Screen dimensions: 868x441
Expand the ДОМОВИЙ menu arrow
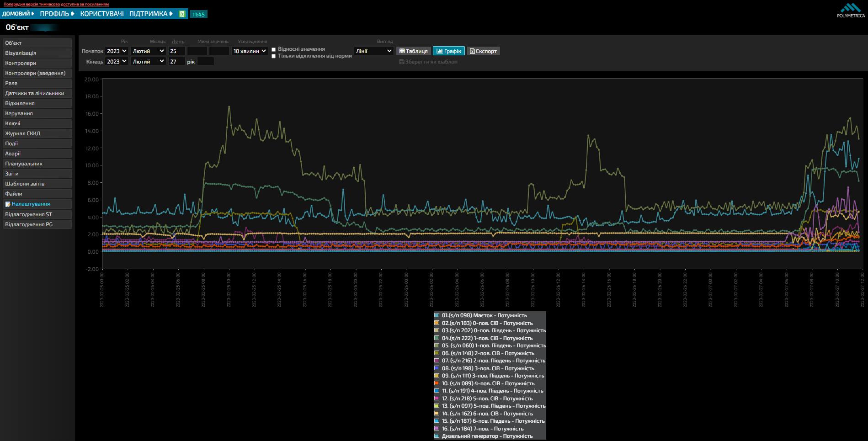33,14
